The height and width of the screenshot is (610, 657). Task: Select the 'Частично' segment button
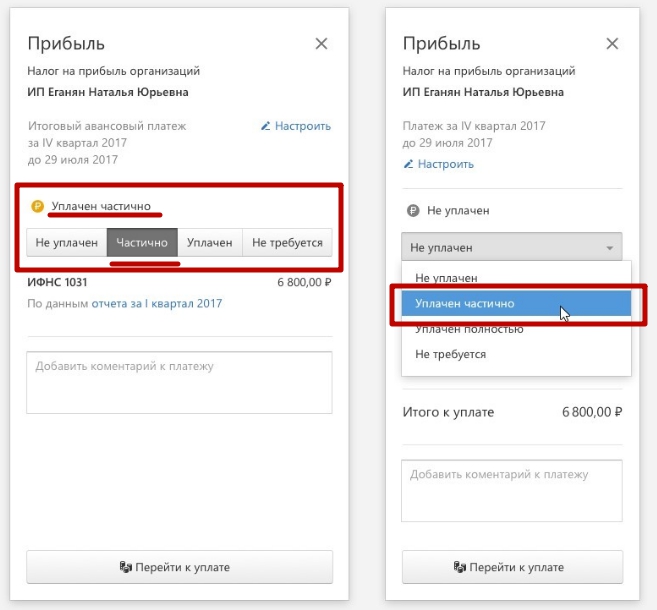point(141,243)
